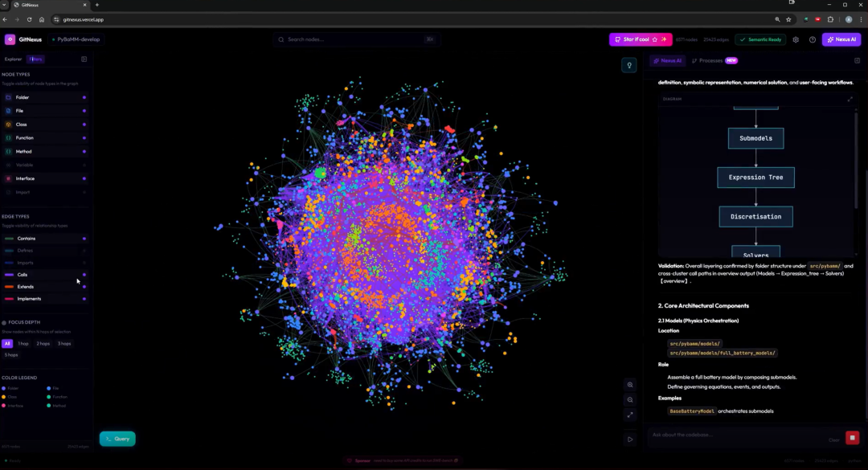
Task: Open the Query button panel
Action: [x=117, y=439]
